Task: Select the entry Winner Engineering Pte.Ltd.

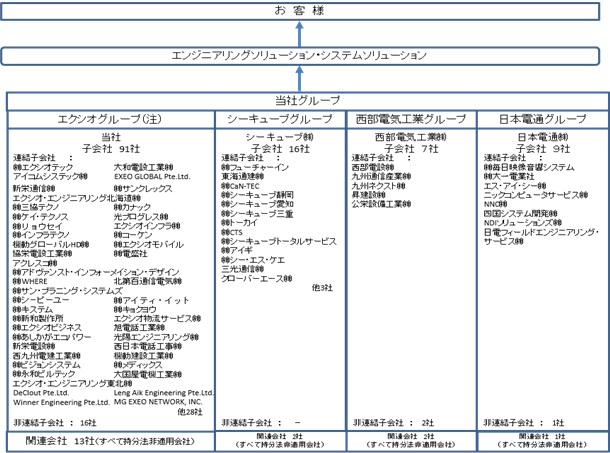Action: (61, 402)
